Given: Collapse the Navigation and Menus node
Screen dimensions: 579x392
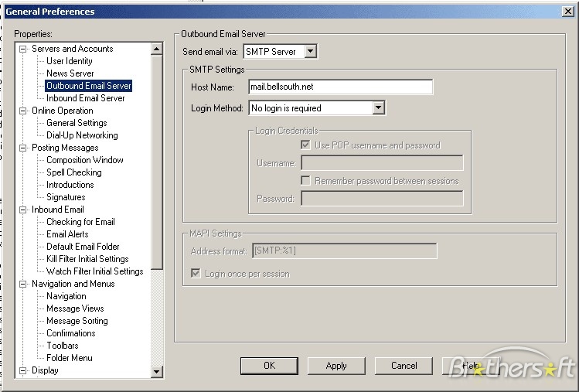Looking at the screenshot, I should tap(23, 284).
